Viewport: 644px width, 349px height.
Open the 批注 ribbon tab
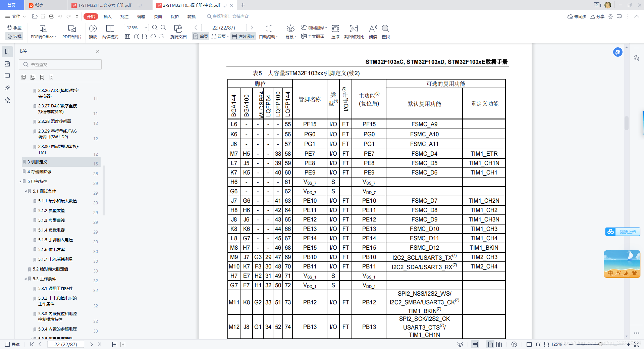point(124,16)
